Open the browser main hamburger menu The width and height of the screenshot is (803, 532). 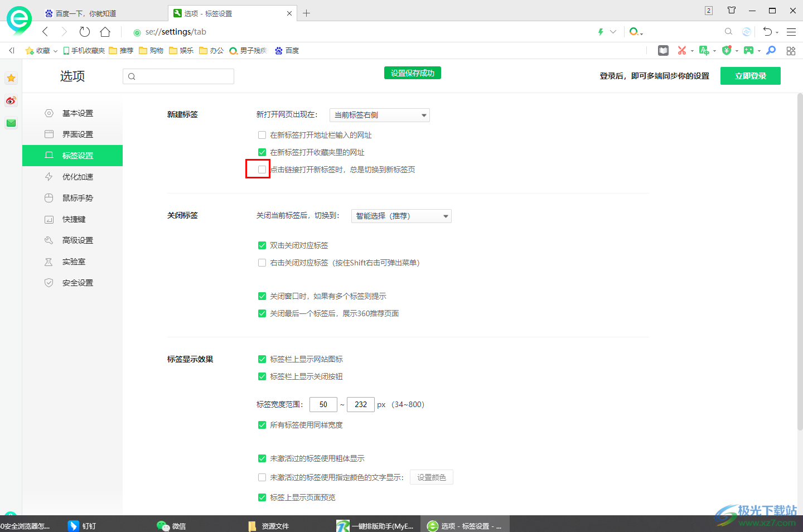(791, 32)
